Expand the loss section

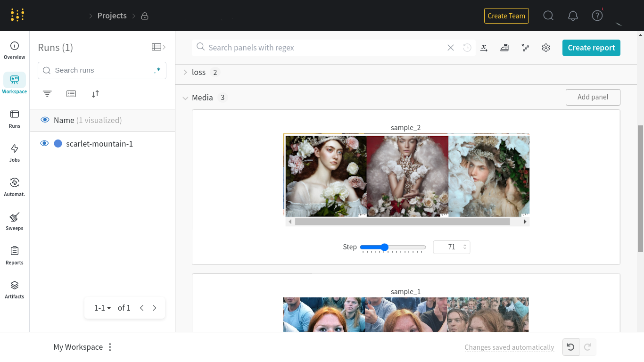click(x=185, y=72)
